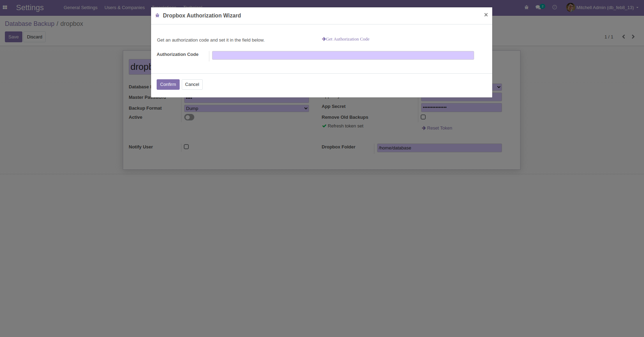The image size is (644, 337).
Task: Click the Dropbox Folder path field
Action: coord(439,148)
